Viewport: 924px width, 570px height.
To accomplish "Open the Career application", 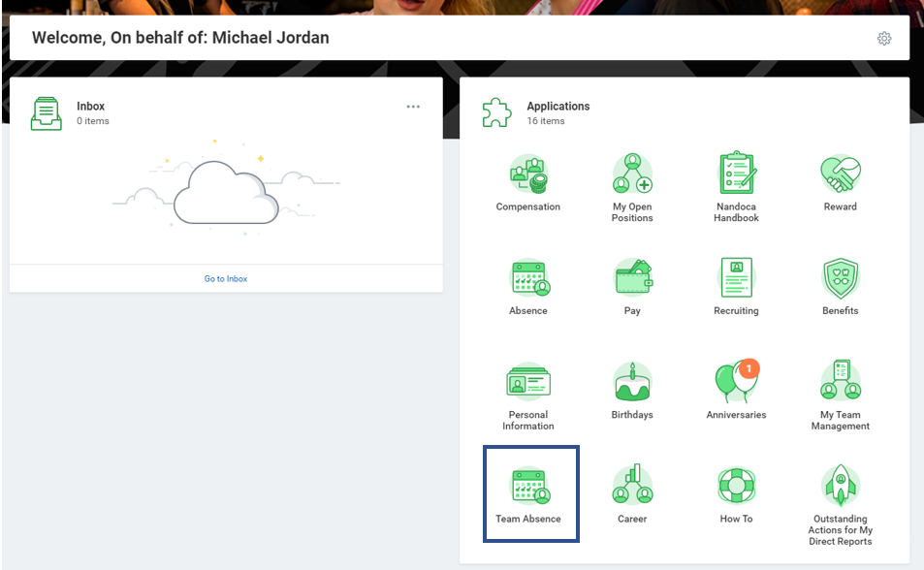I will click(x=632, y=486).
